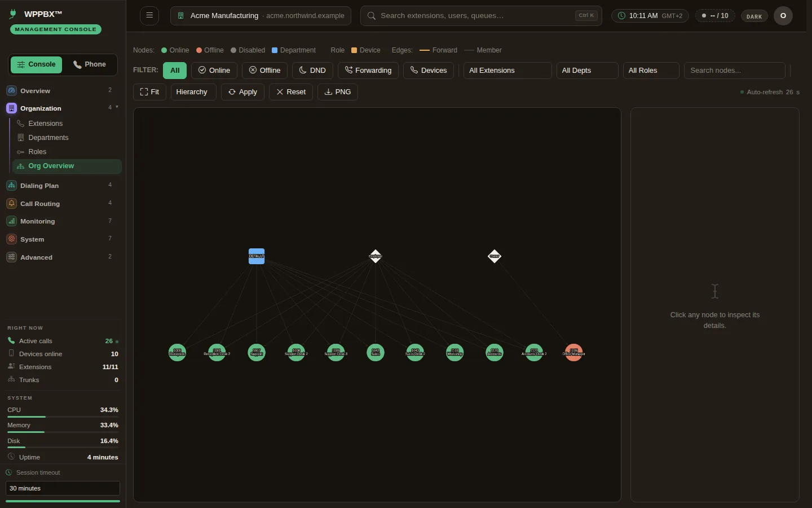Filter nodes by DND
This screenshot has width=812, height=508.
click(x=312, y=71)
